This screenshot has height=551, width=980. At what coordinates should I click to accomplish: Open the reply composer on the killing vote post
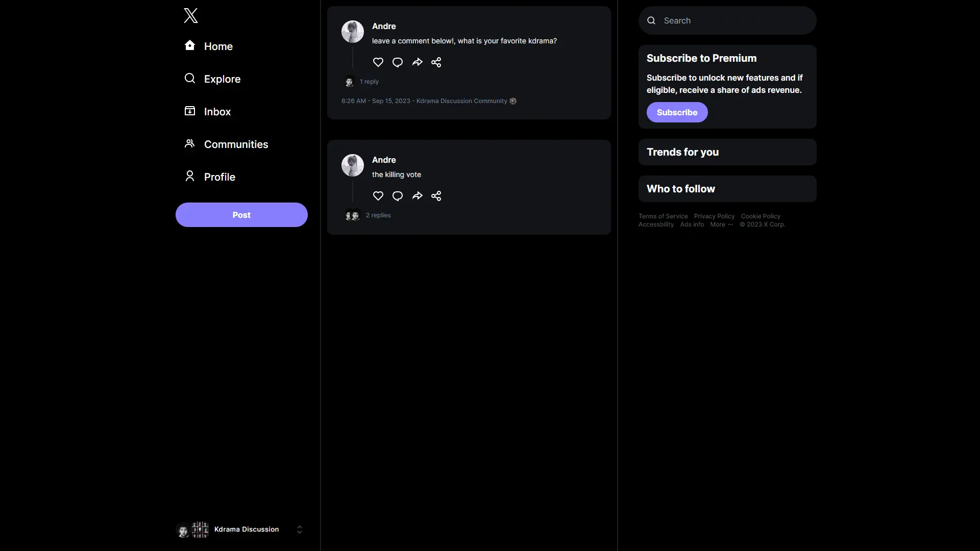[x=397, y=196]
